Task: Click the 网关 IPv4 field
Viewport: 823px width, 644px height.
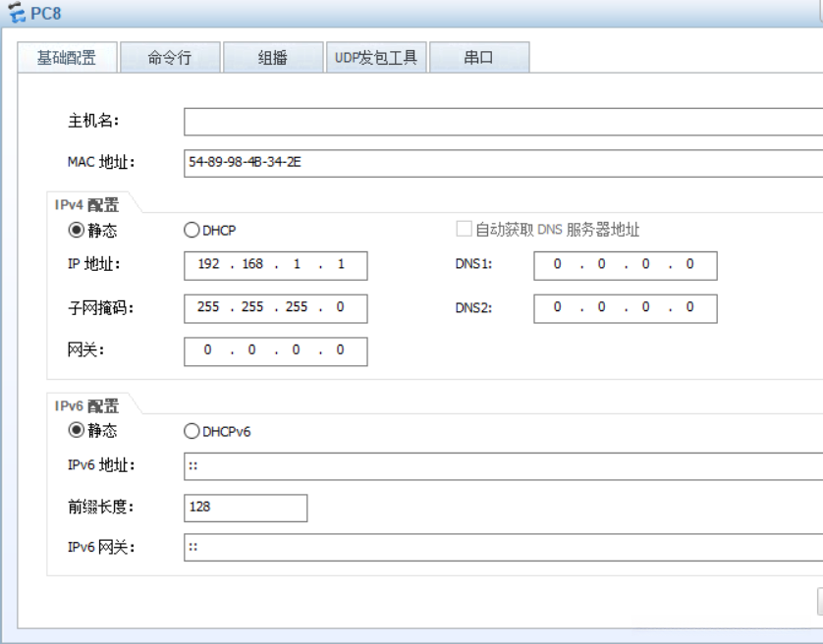Action: point(276,351)
